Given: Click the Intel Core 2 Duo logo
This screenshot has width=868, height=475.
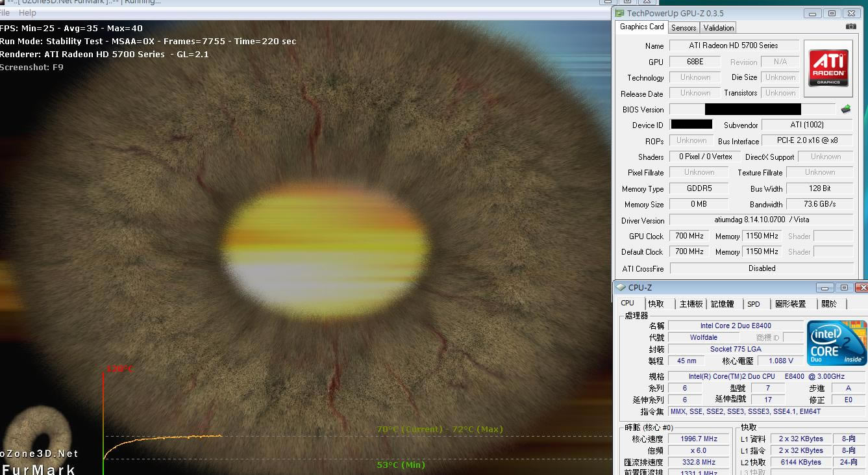Looking at the screenshot, I should pyautogui.click(x=836, y=343).
